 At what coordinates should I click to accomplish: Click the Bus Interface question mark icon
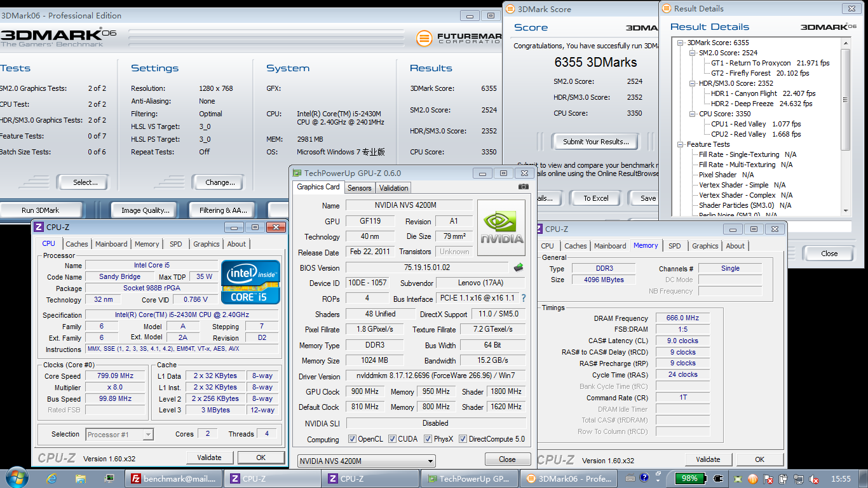pyautogui.click(x=524, y=298)
